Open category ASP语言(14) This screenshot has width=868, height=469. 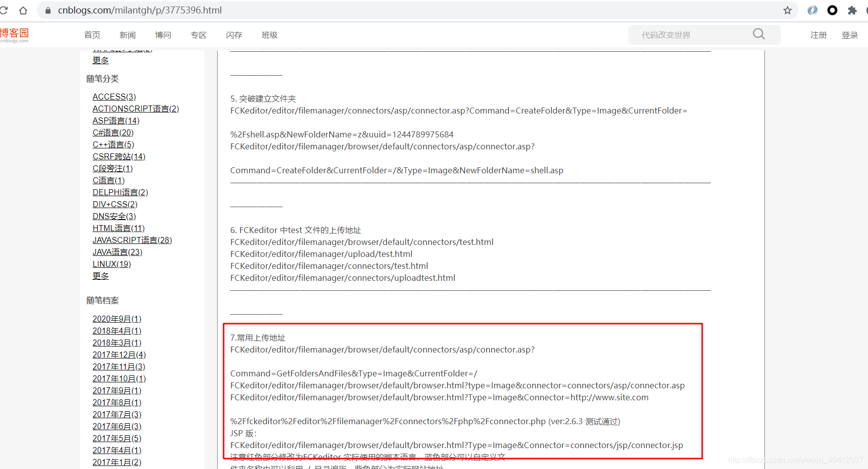[116, 120]
